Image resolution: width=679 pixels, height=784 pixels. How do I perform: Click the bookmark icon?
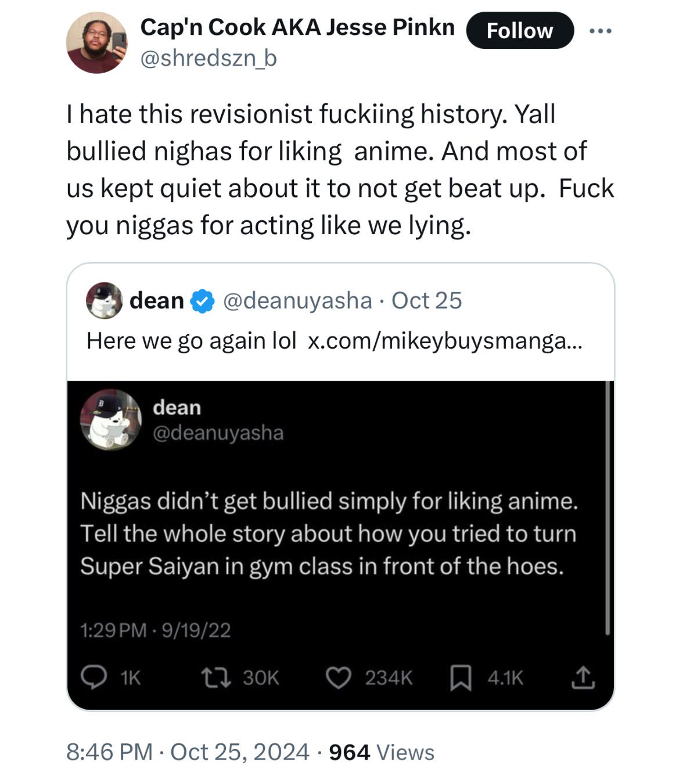[461, 678]
